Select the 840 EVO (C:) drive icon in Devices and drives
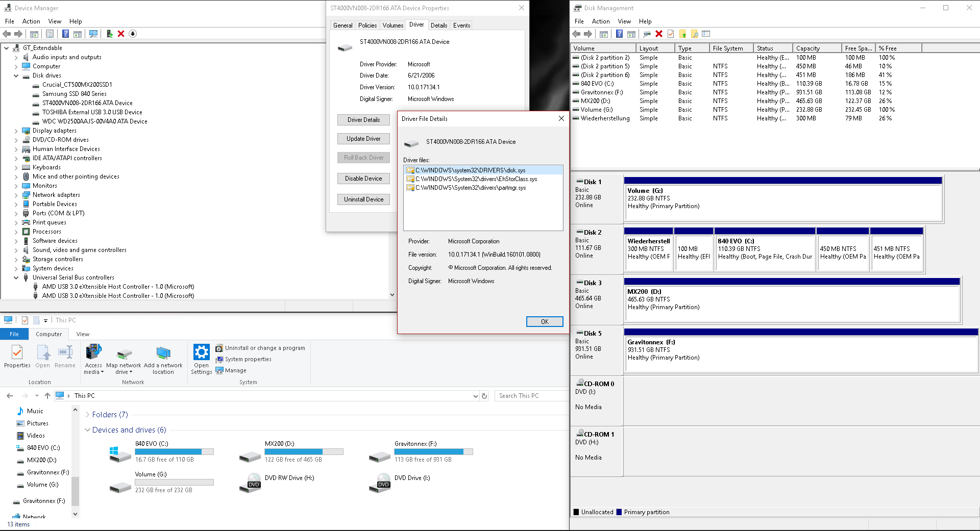 [x=120, y=454]
